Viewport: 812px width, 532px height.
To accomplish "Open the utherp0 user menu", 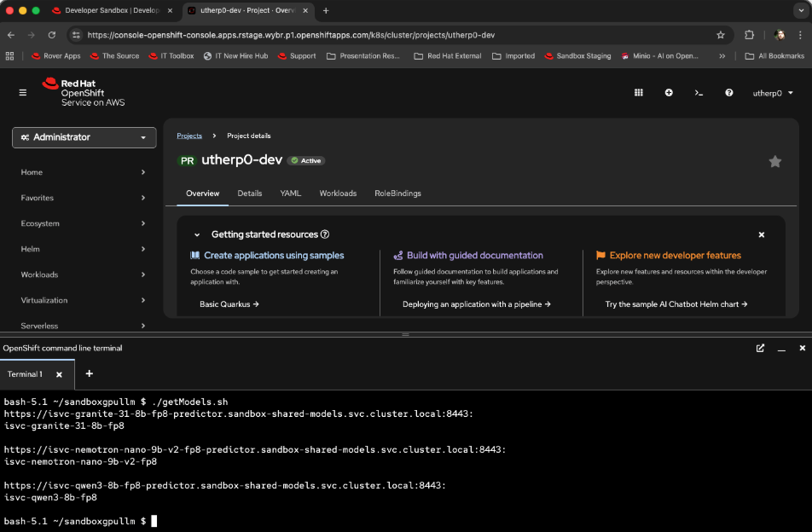I will coord(772,93).
